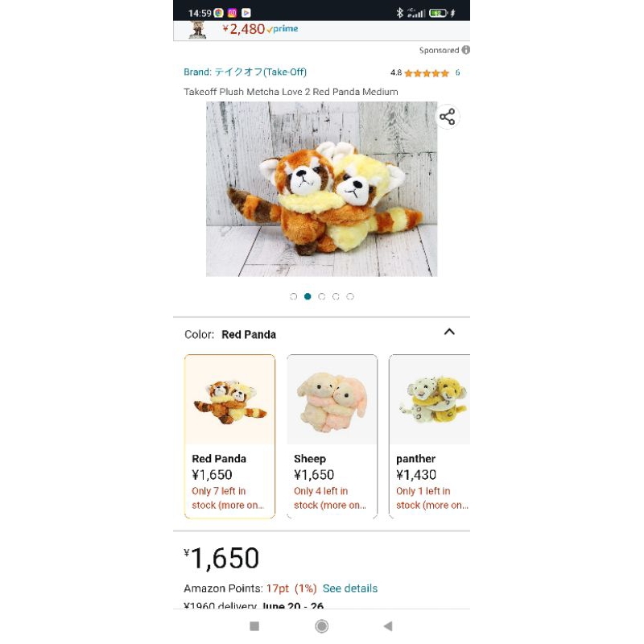644x644 pixels.
Task: Open the Sponsored info icon
Action: tap(466, 50)
